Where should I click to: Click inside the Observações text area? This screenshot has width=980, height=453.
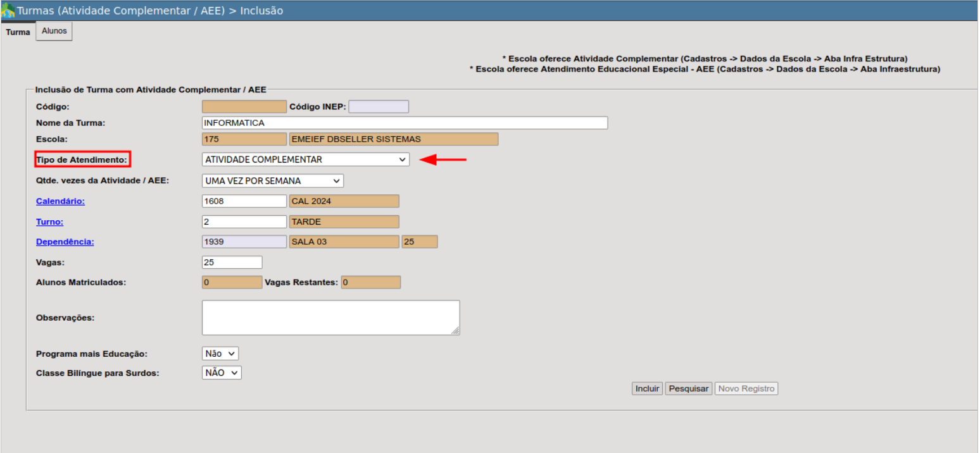click(330, 317)
